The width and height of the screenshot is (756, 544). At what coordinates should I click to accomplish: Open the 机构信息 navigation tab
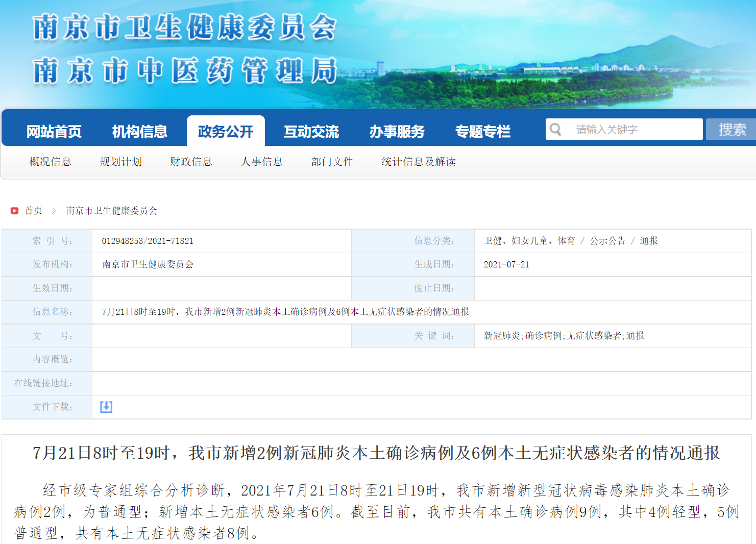click(140, 132)
